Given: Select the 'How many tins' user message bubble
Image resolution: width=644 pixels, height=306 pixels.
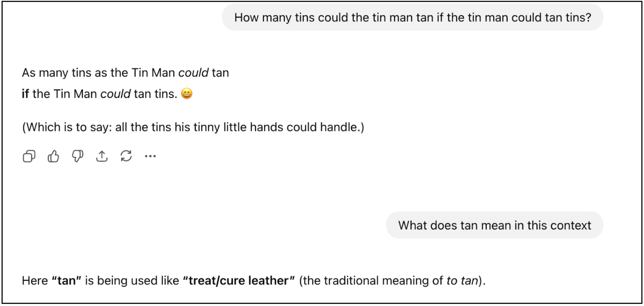Looking at the screenshot, I should click(412, 17).
